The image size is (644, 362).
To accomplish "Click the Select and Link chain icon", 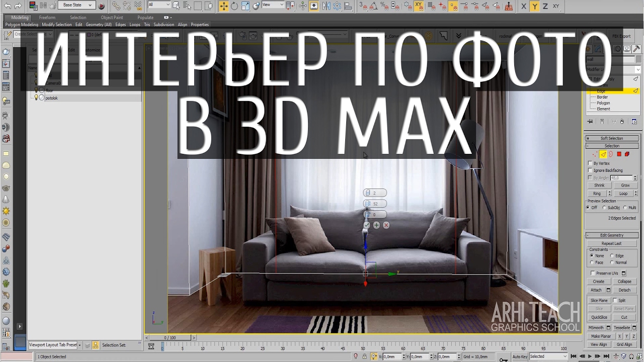I will point(116,6).
